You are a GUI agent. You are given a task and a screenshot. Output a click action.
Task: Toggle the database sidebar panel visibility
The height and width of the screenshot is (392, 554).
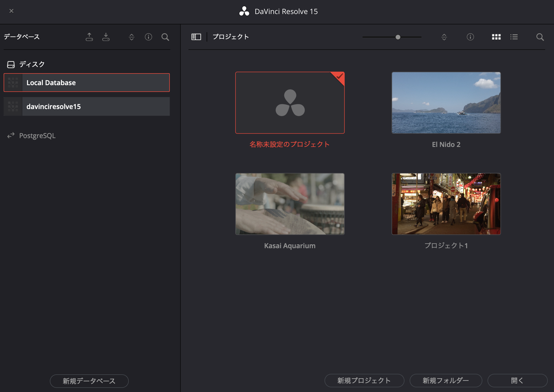point(196,37)
